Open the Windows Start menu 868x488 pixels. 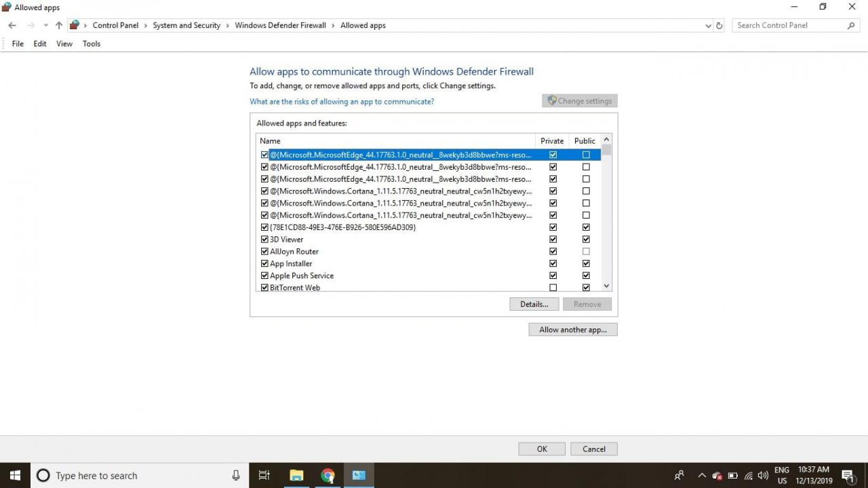click(15, 475)
